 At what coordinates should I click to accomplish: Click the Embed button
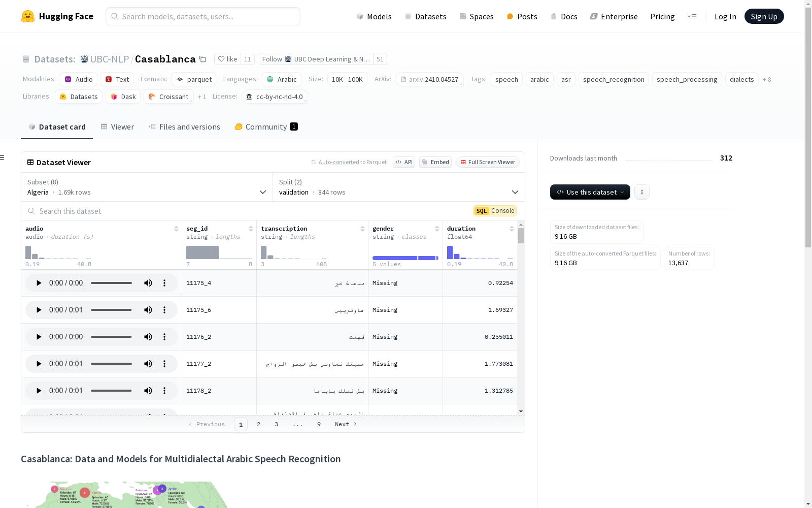point(435,162)
